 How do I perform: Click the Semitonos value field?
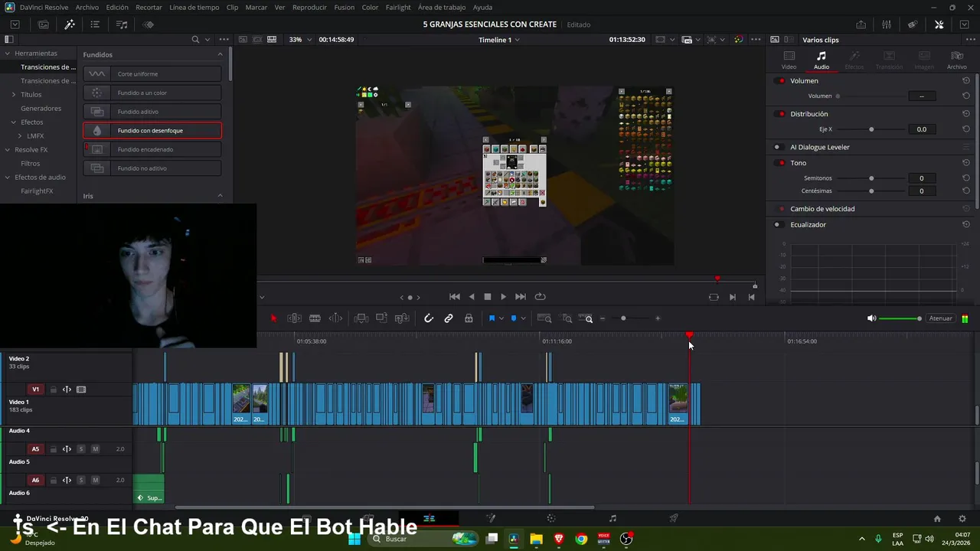(x=921, y=178)
